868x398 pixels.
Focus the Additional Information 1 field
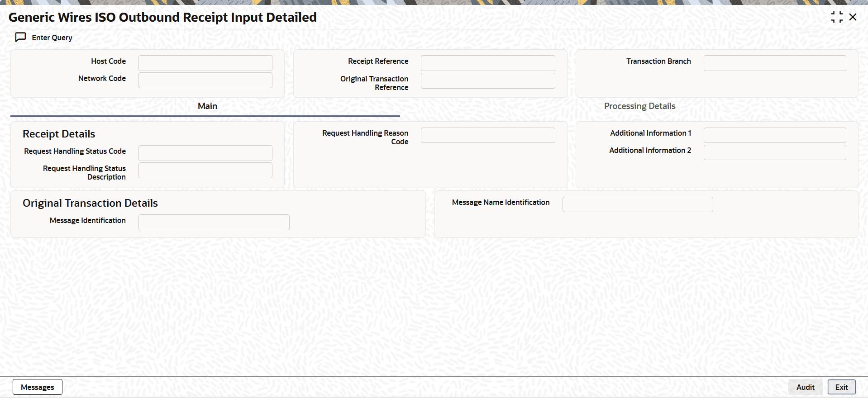point(775,135)
